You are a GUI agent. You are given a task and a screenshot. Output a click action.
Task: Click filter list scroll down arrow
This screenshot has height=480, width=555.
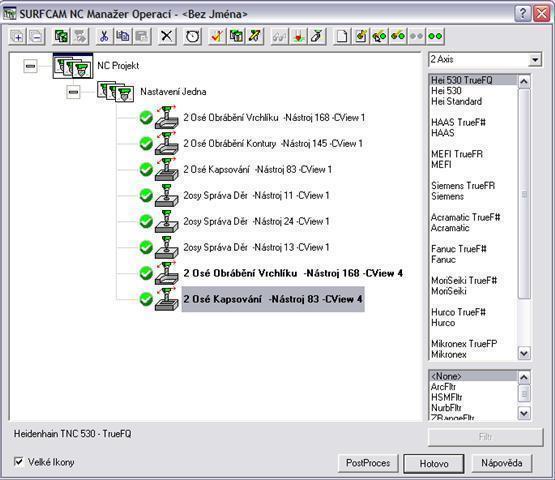coord(524,413)
